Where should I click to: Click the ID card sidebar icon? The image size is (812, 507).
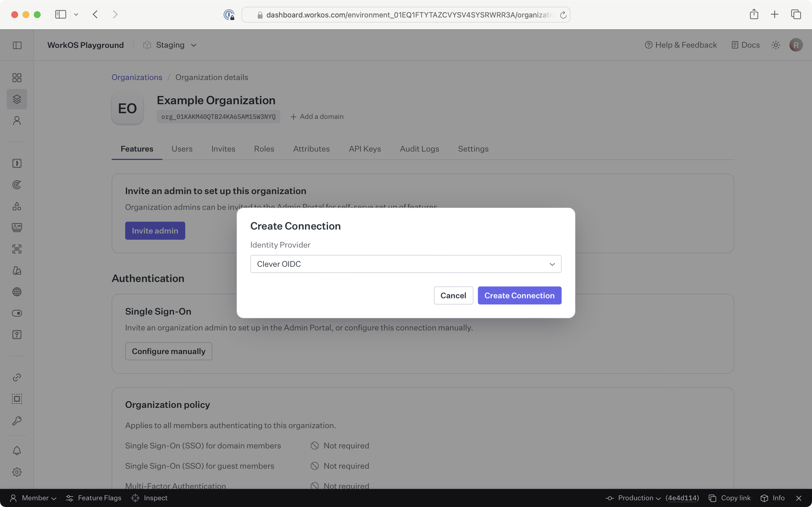coord(17,227)
